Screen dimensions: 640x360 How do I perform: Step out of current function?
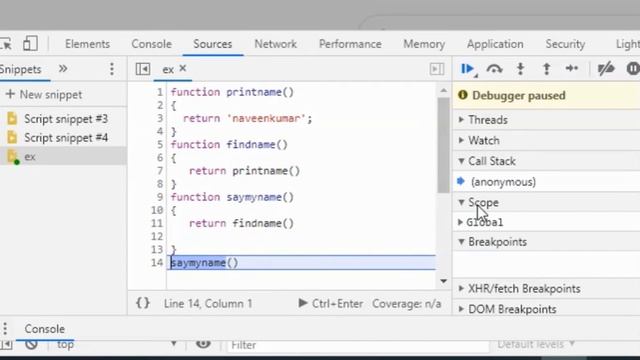[547, 69]
